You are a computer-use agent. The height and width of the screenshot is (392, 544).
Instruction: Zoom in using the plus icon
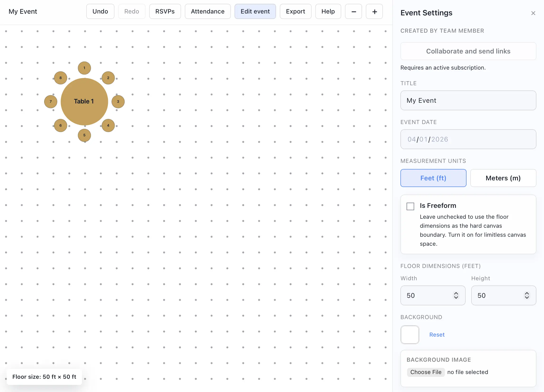[374, 11]
